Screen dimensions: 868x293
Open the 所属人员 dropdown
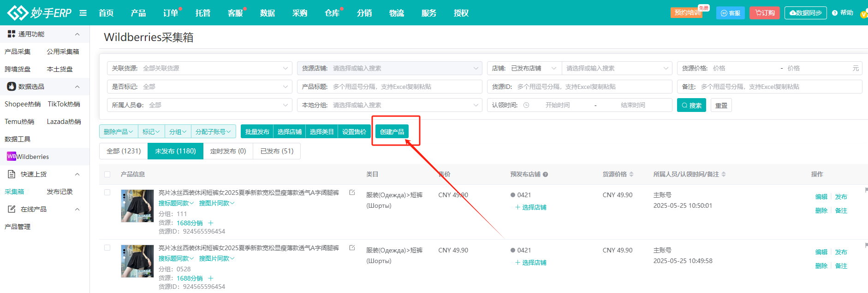click(x=200, y=105)
